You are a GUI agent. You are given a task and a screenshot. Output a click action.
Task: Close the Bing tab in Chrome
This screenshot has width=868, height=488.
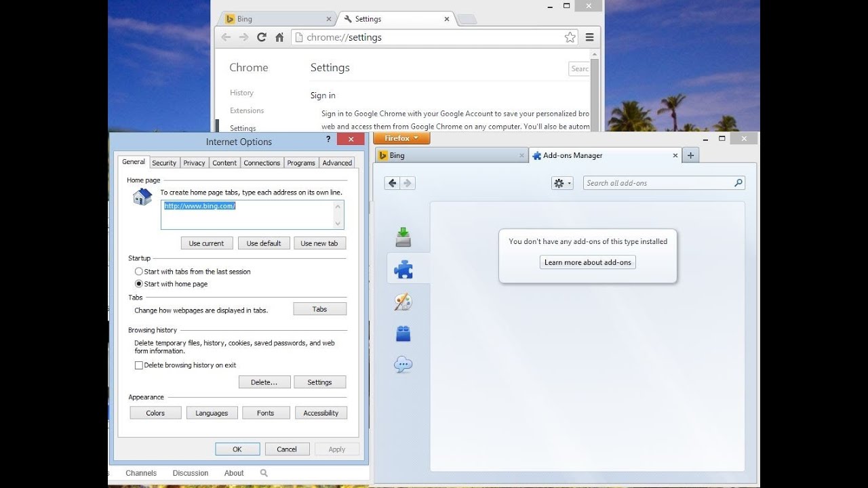point(330,19)
